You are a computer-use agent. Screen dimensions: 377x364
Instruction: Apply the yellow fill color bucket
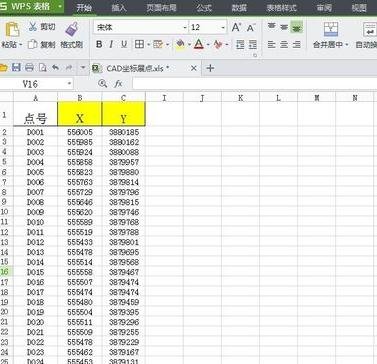tap(180, 44)
